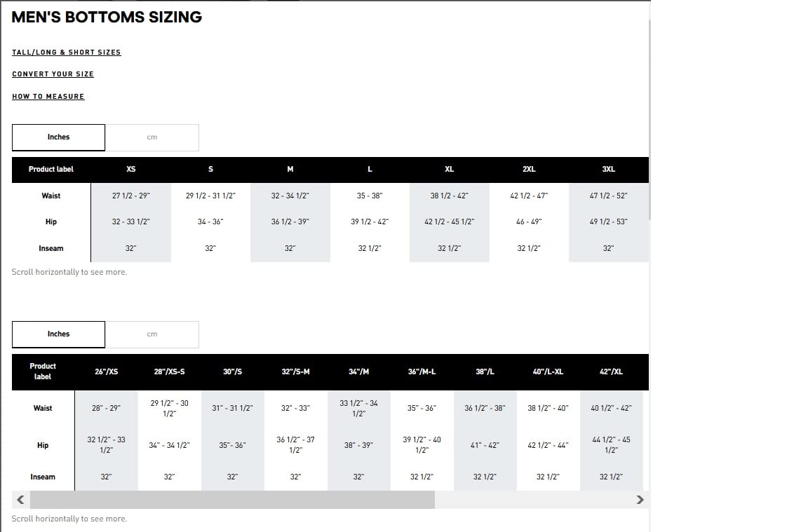
Task: Open the Tall/Long & Short Sizes link
Action: tap(67, 53)
